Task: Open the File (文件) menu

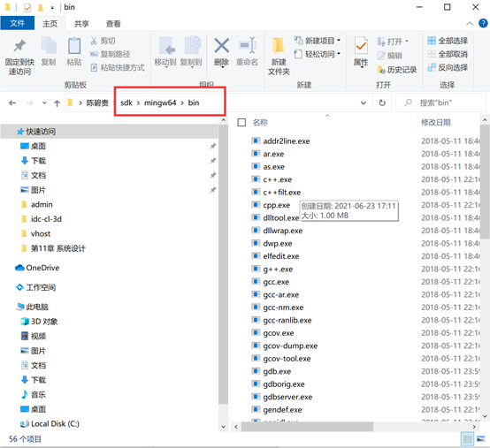Action: pos(18,23)
